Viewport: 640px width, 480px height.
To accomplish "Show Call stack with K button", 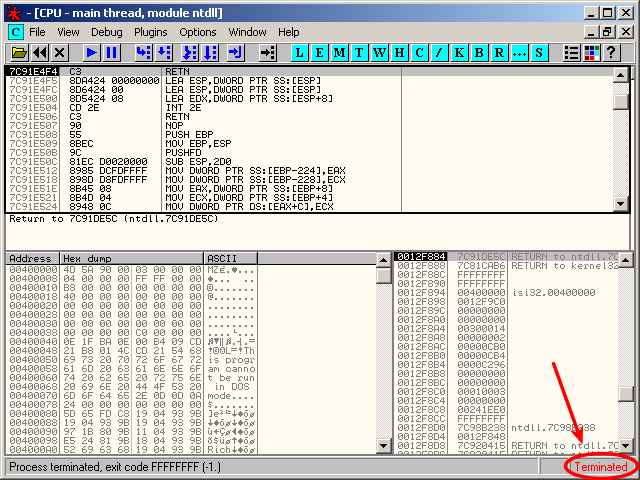I will (x=459, y=52).
